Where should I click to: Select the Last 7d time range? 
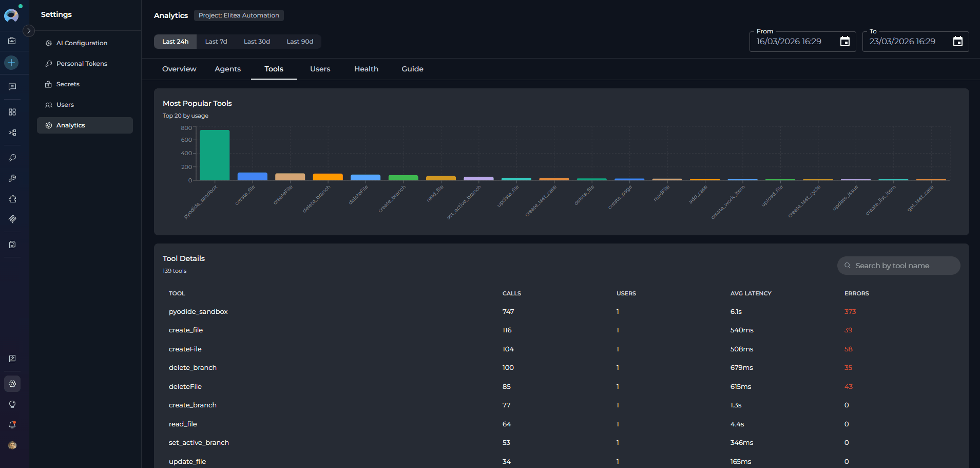[x=216, y=41]
